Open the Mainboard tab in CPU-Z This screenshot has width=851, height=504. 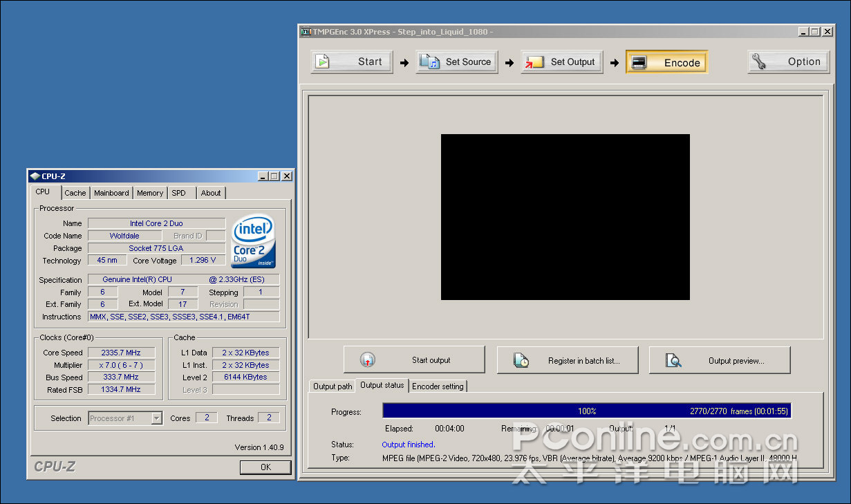[111, 193]
